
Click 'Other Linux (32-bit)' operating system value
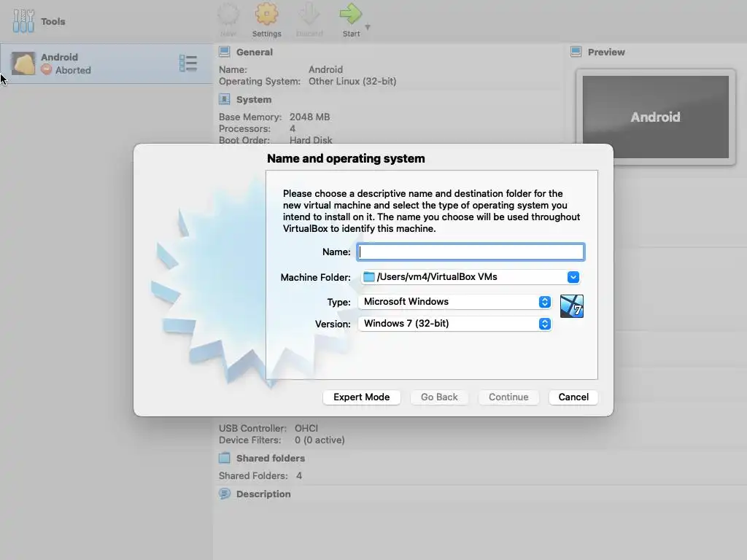[x=352, y=81]
